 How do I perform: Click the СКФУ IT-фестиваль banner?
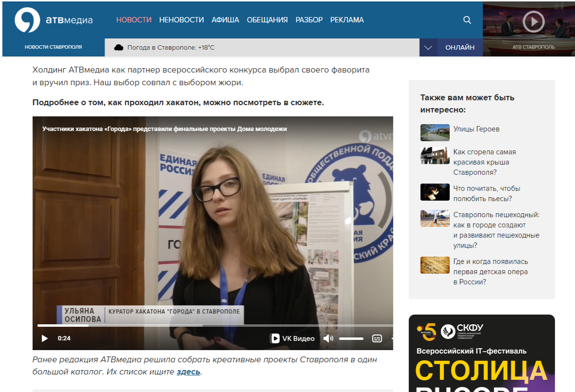tap(481, 353)
